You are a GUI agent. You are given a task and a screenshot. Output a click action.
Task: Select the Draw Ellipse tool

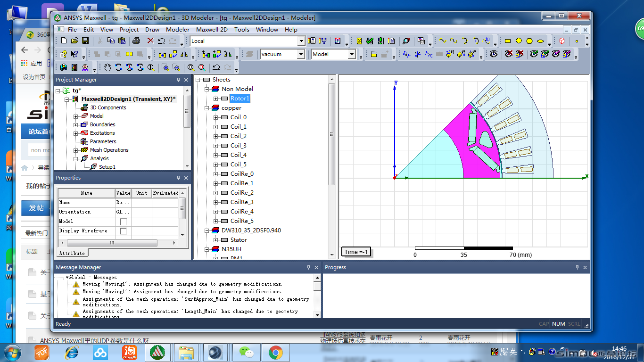point(540,41)
